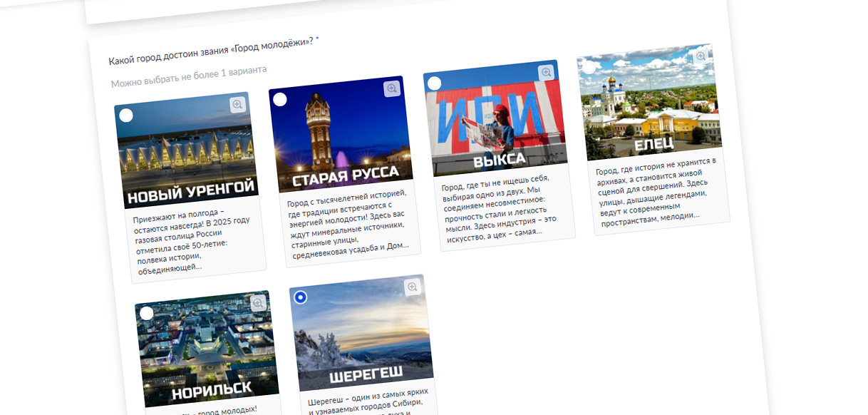Image resolution: width=868 pixels, height=415 pixels.
Task: Click the Старая Русса tower photo
Action: click(x=341, y=135)
